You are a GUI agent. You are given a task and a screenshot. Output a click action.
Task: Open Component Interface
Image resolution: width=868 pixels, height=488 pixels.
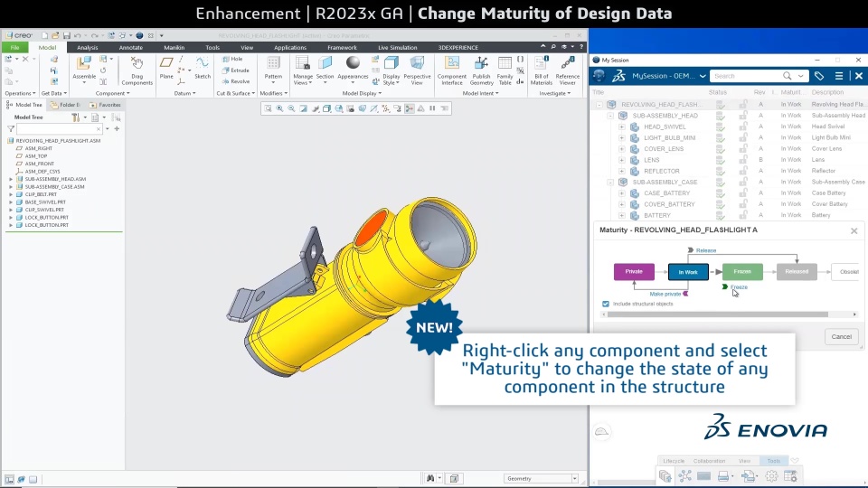click(452, 70)
